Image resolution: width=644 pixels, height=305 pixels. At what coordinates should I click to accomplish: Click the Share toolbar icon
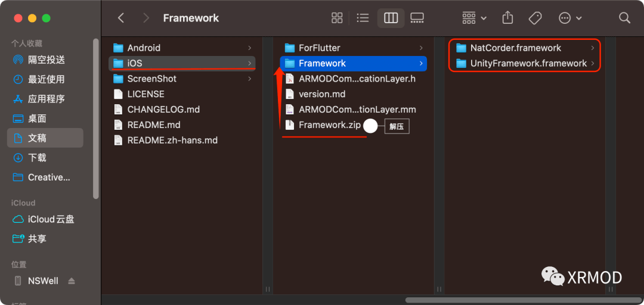(x=508, y=18)
